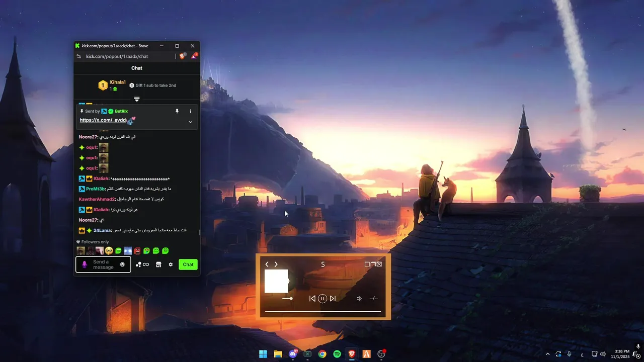The image size is (644, 362).
Task: Open the https://x.com/_evdd link
Action: coord(103,120)
